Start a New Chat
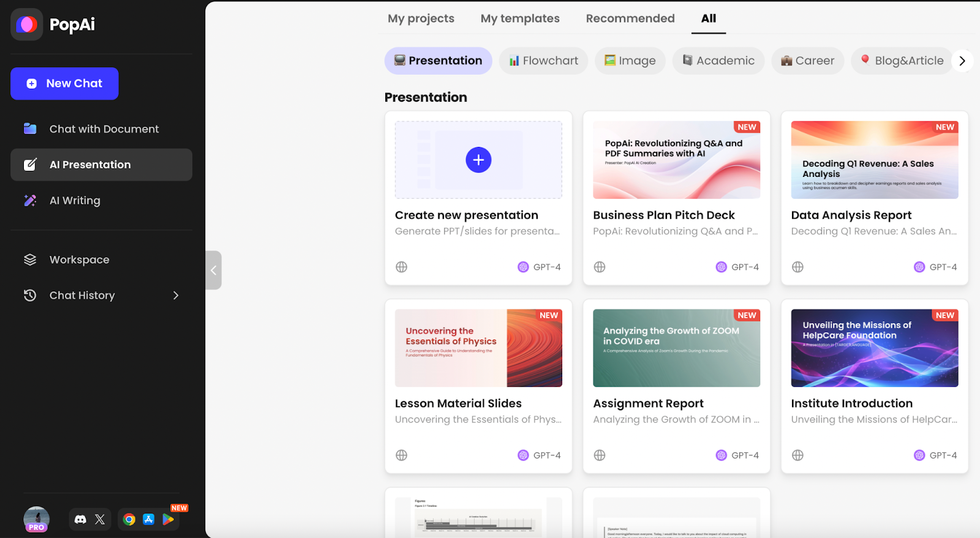This screenshot has width=980, height=538. coord(64,83)
